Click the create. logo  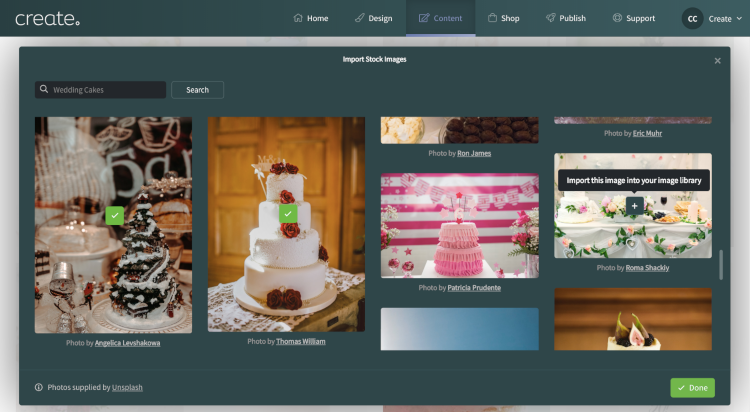pos(47,19)
